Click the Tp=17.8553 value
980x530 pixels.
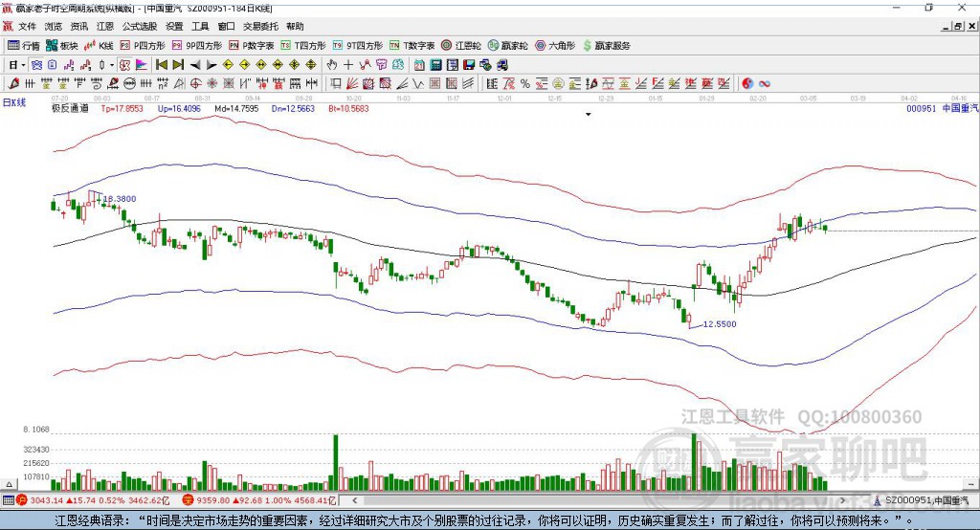122,108
